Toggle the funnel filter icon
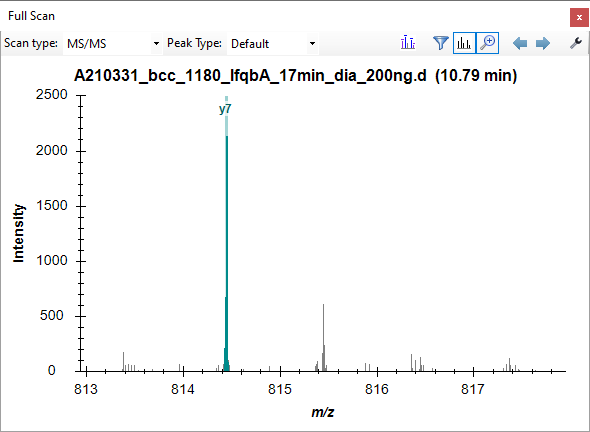This screenshot has width=590, height=432. pos(441,43)
